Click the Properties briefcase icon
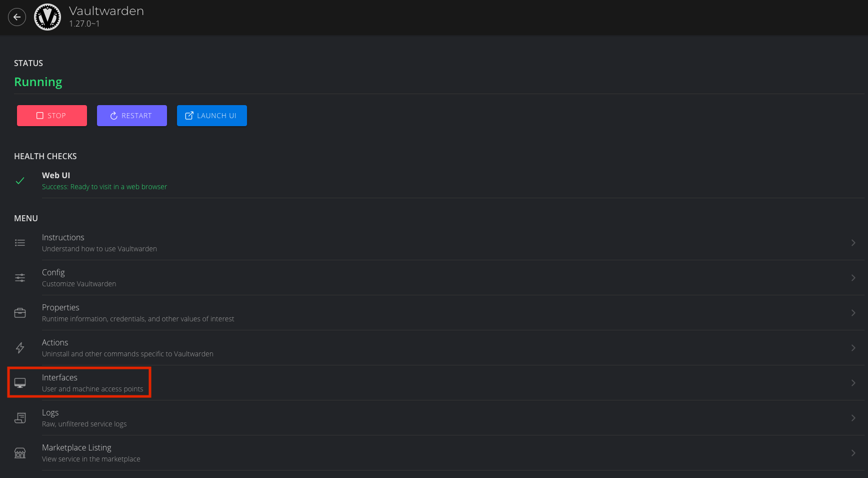Image resolution: width=868 pixels, height=478 pixels. click(x=20, y=313)
